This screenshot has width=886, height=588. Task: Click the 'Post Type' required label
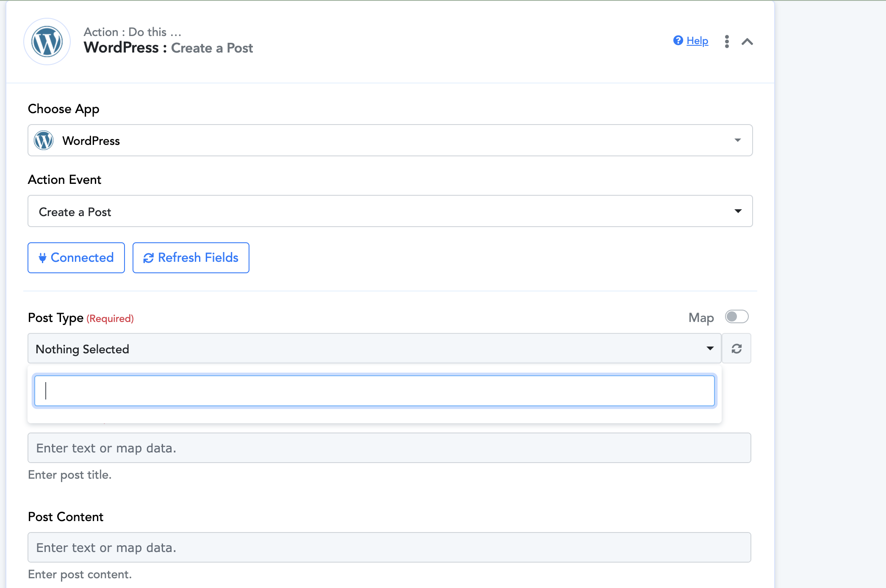(x=81, y=318)
